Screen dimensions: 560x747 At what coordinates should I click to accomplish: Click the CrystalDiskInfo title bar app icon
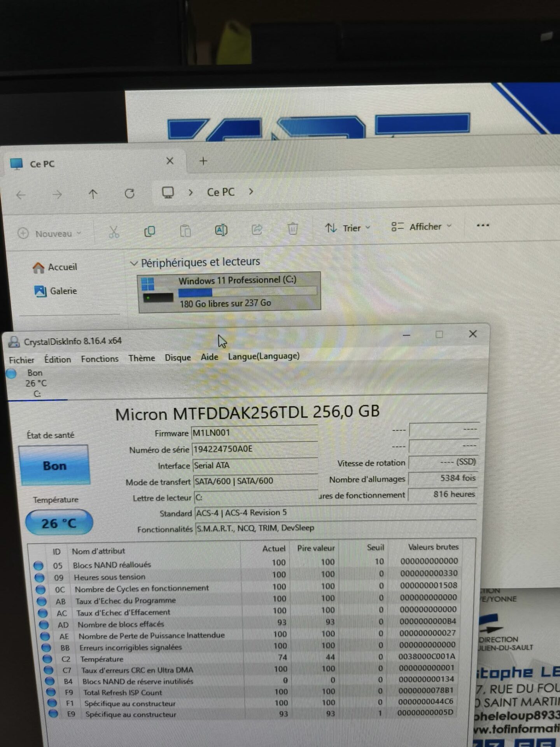(14, 342)
